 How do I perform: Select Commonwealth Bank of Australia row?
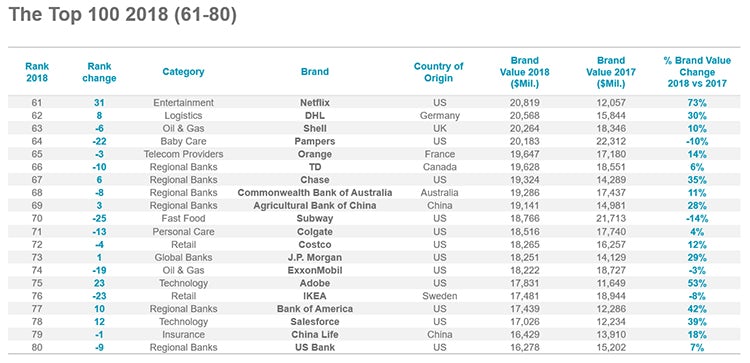click(x=374, y=193)
